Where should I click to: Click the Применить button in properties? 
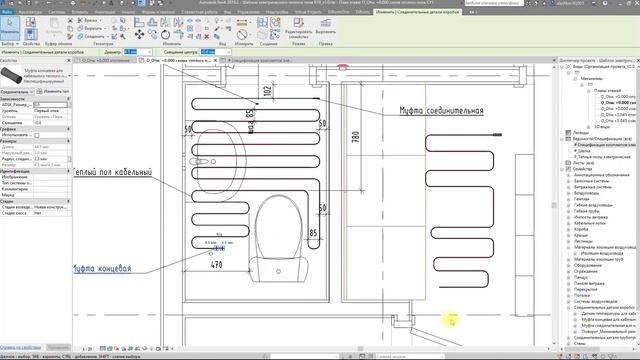58,347
